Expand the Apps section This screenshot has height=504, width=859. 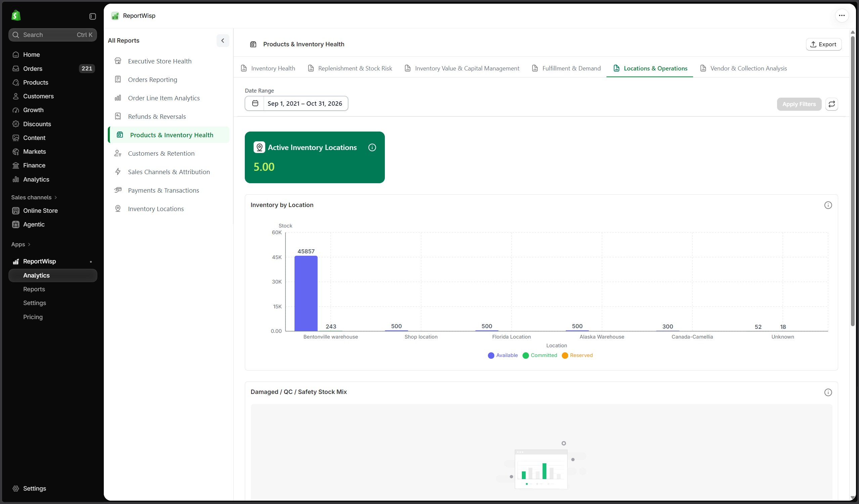(x=21, y=245)
